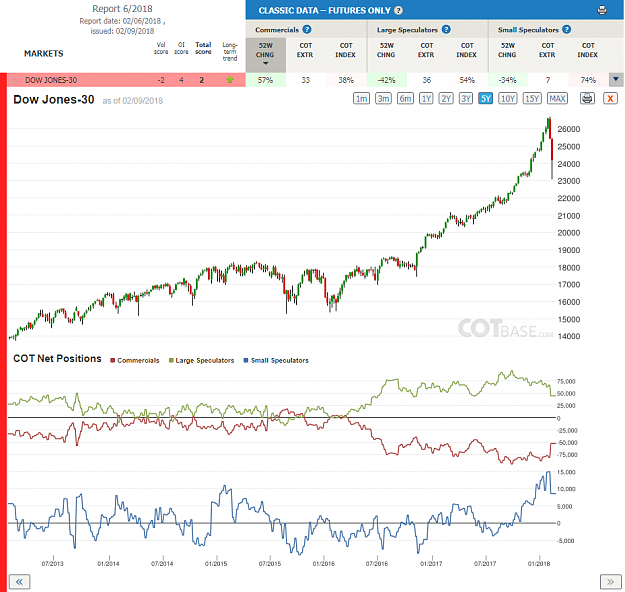
Task: Click the 38% Commercials COT index cell
Action: coord(346,80)
